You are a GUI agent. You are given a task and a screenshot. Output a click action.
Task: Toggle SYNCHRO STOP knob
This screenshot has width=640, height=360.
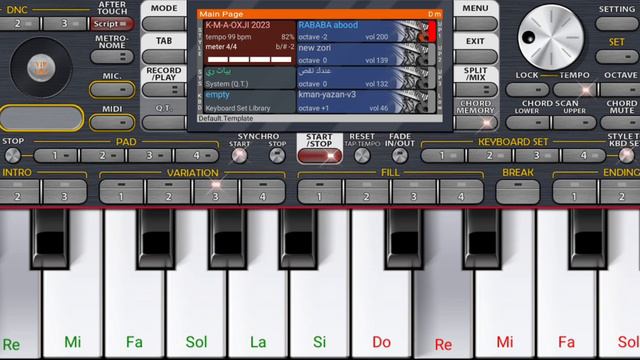pos(277,156)
